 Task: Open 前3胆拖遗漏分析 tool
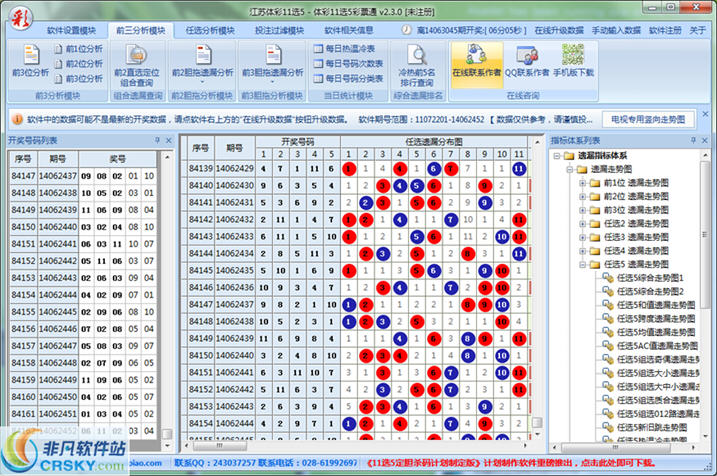(x=273, y=62)
